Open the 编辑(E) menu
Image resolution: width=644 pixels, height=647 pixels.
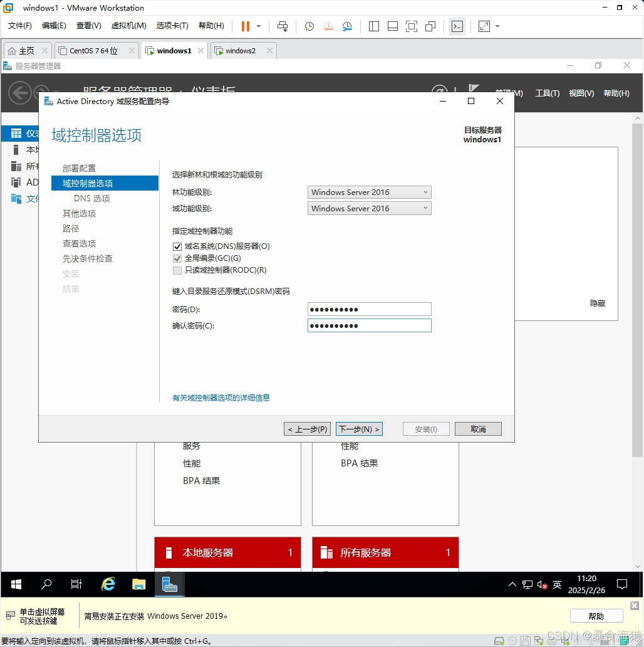pyautogui.click(x=54, y=26)
